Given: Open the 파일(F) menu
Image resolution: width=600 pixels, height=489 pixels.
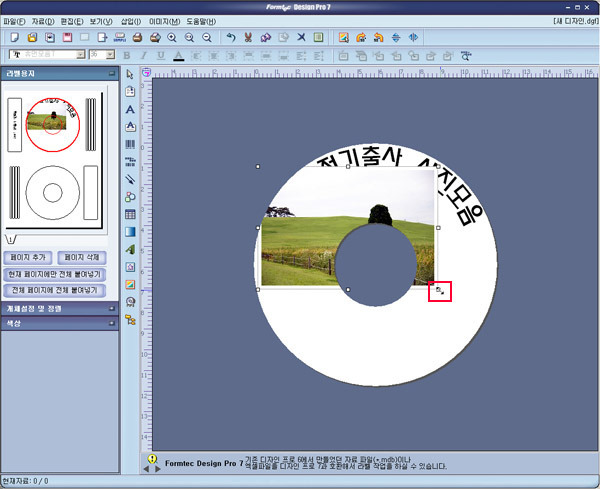Looking at the screenshot, I should click(x=14, y=20).
